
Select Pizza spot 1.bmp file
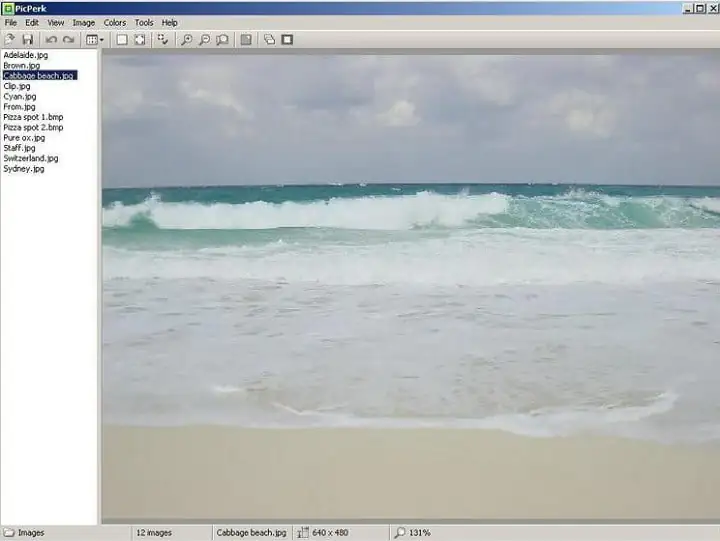pos(33,117)
